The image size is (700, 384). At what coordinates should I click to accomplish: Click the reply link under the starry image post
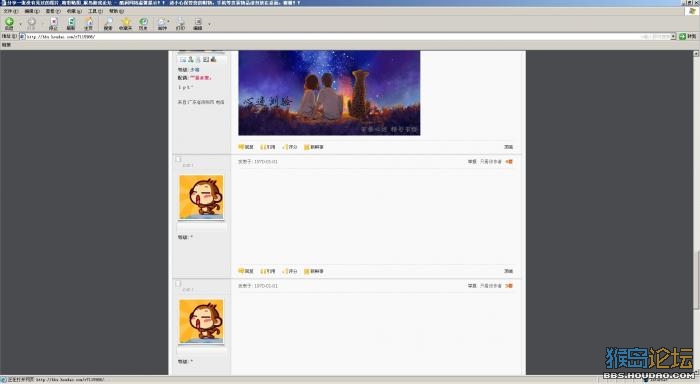tap(246, 147)
